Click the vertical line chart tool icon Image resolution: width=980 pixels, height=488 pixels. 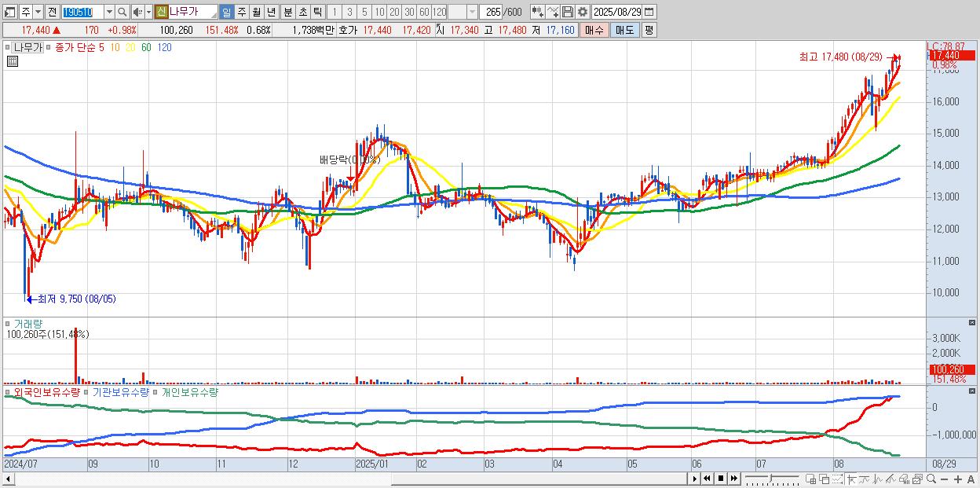tap(878, 479)
